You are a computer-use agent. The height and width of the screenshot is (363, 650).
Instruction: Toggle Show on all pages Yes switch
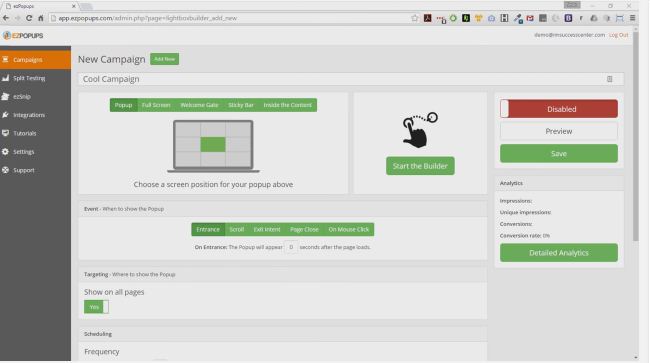click(x=96, y=307)
